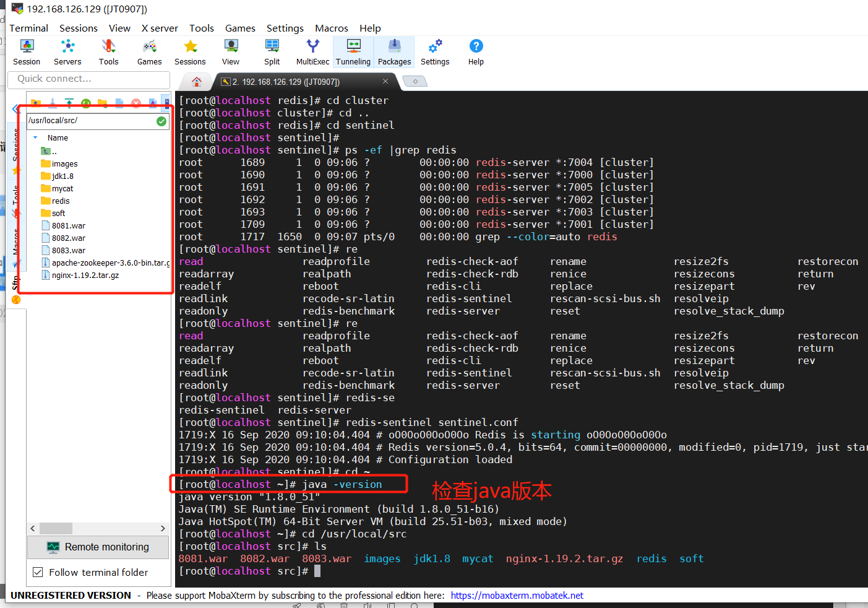The width and height of the screenshot is (868, 608).
Task: Click the file list horizontal scrollbar thumb
Action: pyautogui.click(x=56, y=528)
